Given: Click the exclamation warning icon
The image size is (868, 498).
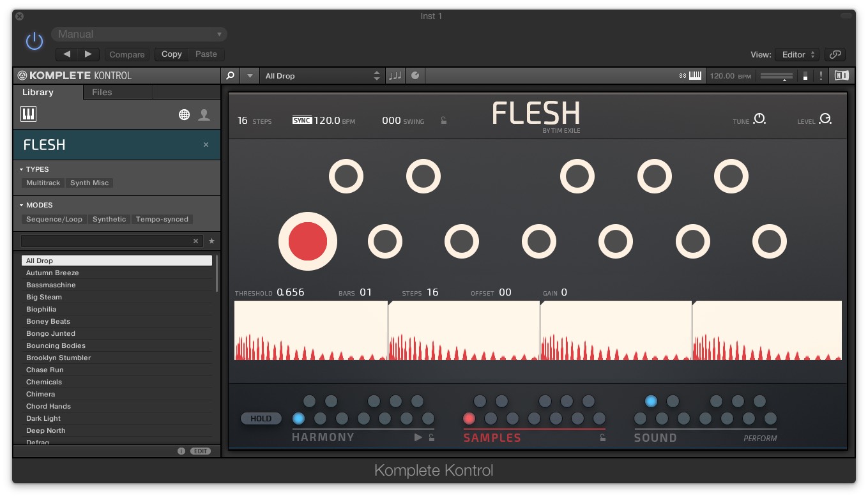Looking at the screenshot, I should [821, 76].
